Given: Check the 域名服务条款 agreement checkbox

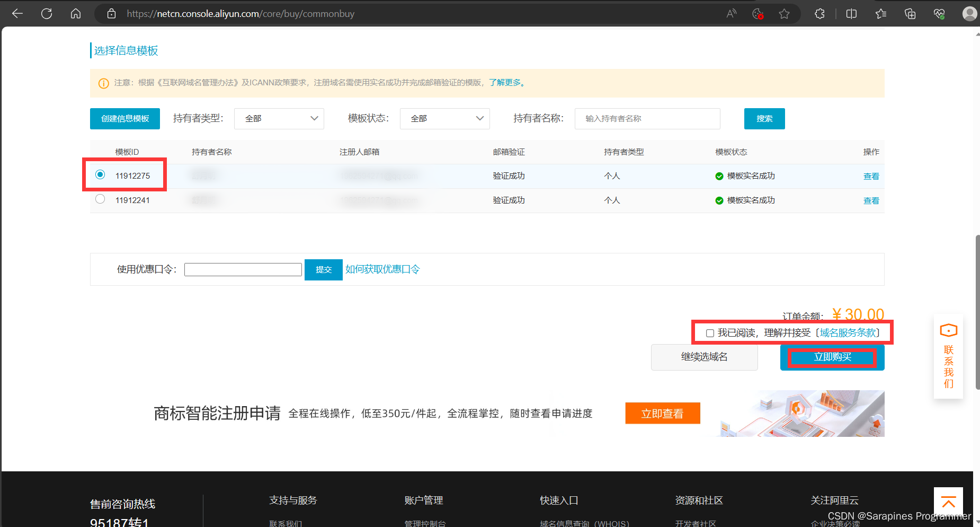Looking at the screenshot, I should click(710, 333).
